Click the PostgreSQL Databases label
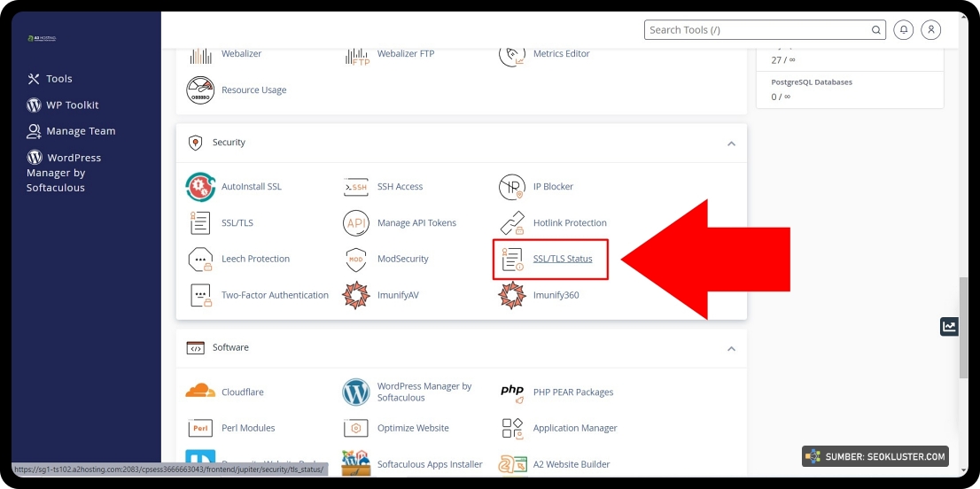 point(812,81)
